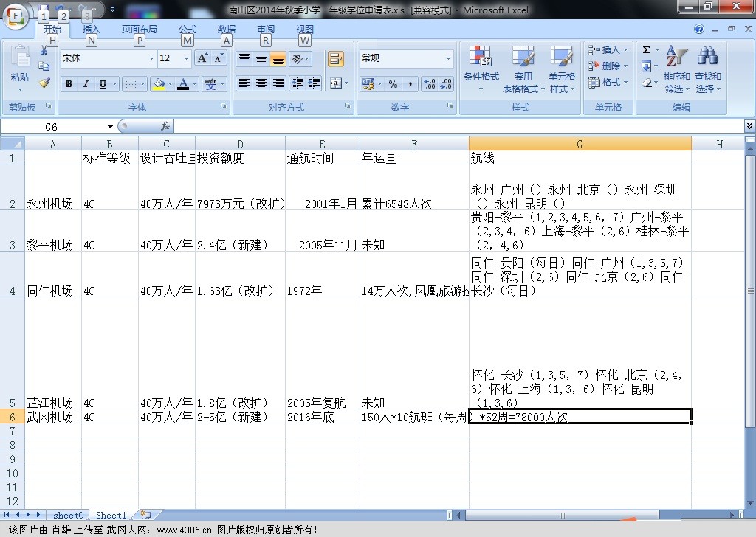Screen dimensions: 756x537
Task: Switch to the 插入 ribbon tab
Action: coord(90,30)
